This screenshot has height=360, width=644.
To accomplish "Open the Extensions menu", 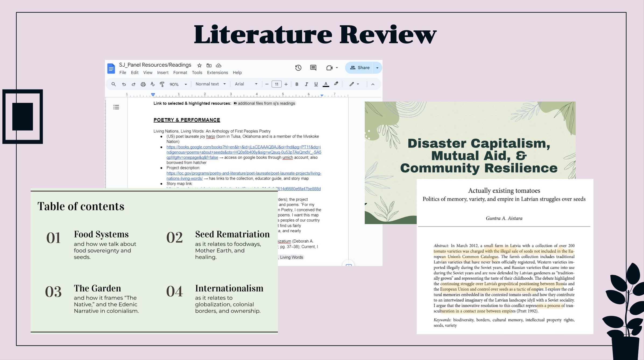I will (x=217, y=73).
